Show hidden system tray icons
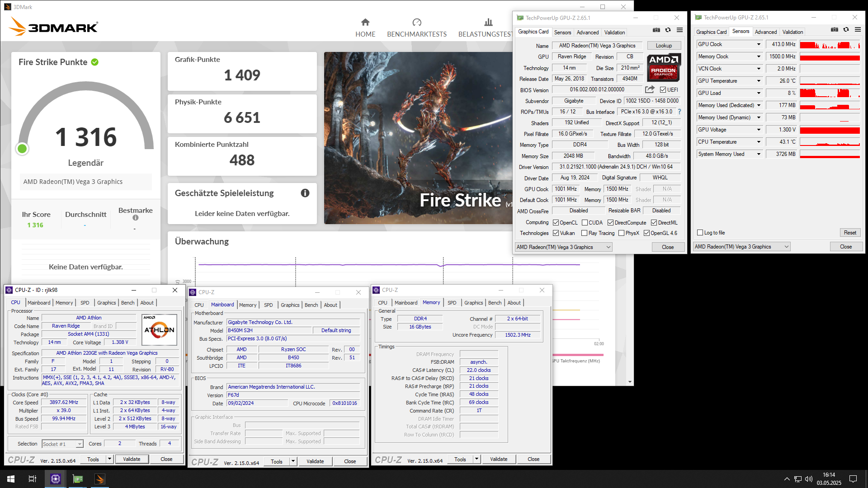The image size is (868, 488). tap(787, 479)
